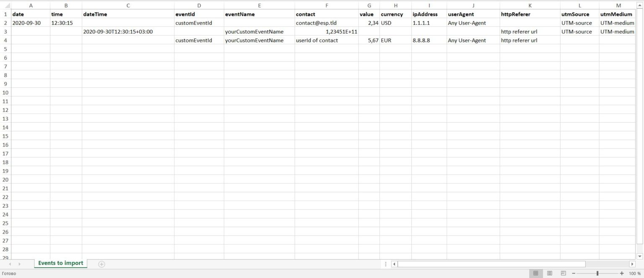This screenshot has width=644, height=278.
Task: Select the ipAddress header cell
Action: pyautogui.click(x=429, y=14)
